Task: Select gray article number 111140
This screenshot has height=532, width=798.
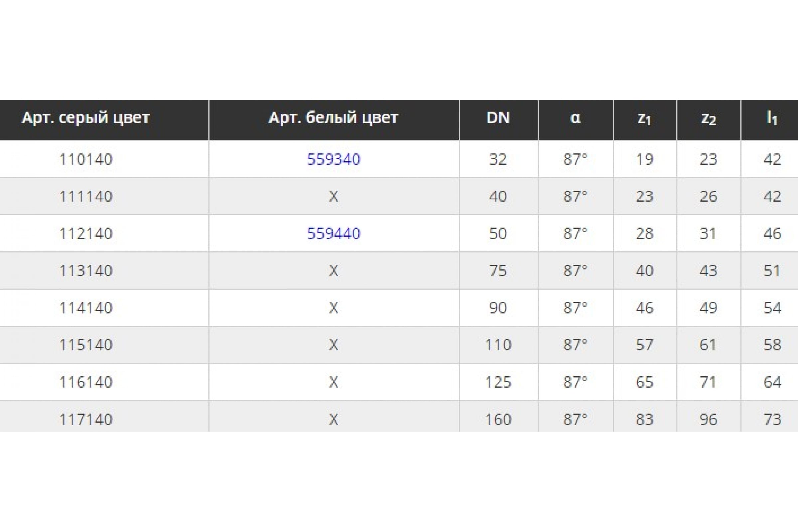Action: [85, 197]
